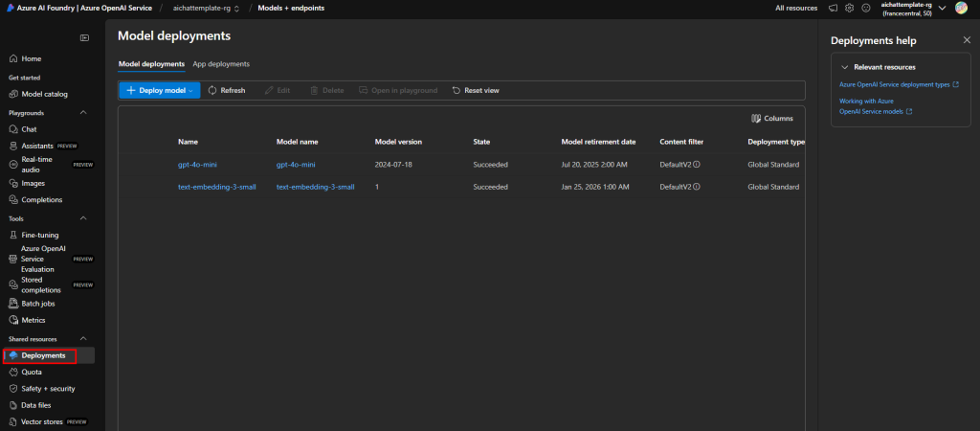Switch to the Model deployments tab

(x=151, y=64)
